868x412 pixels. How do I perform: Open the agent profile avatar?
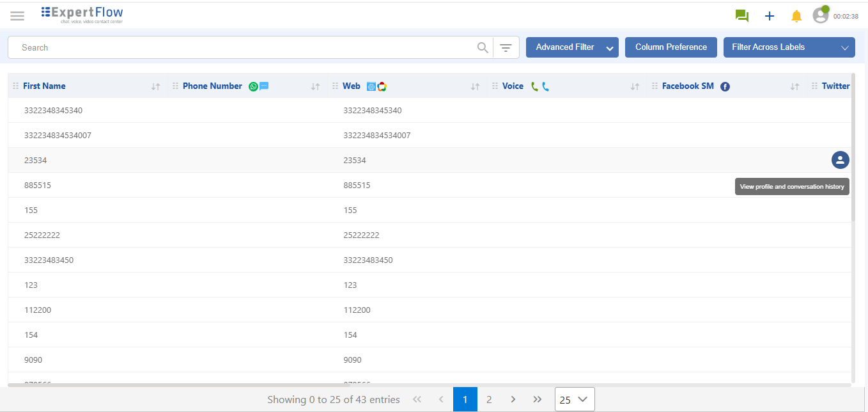tap(821, 15)
